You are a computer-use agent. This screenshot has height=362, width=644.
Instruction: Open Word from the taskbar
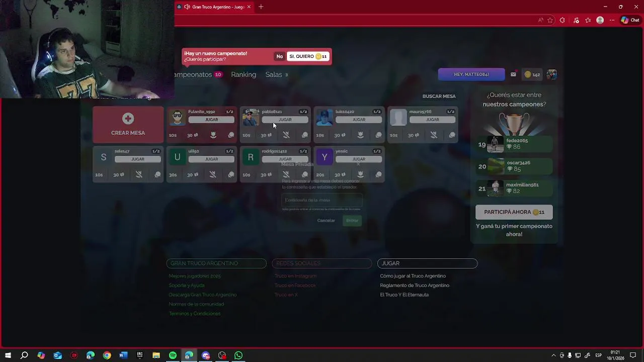coord(123,355)
